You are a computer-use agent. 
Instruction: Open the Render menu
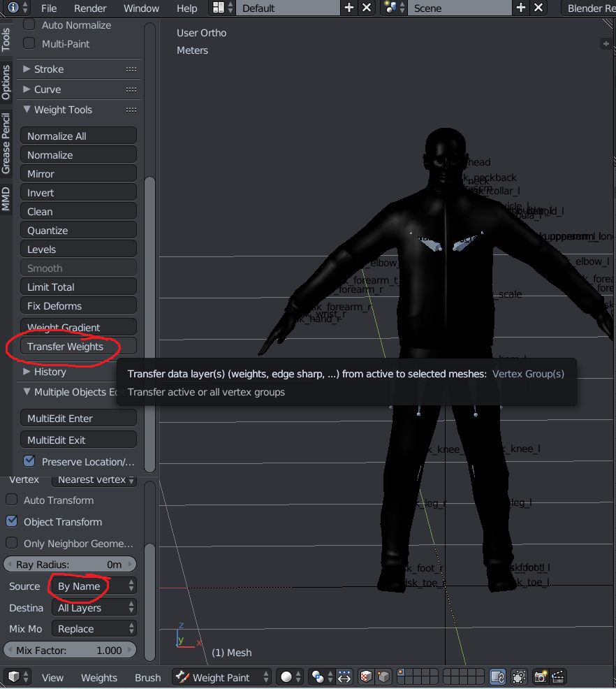[x=90, y=8]
